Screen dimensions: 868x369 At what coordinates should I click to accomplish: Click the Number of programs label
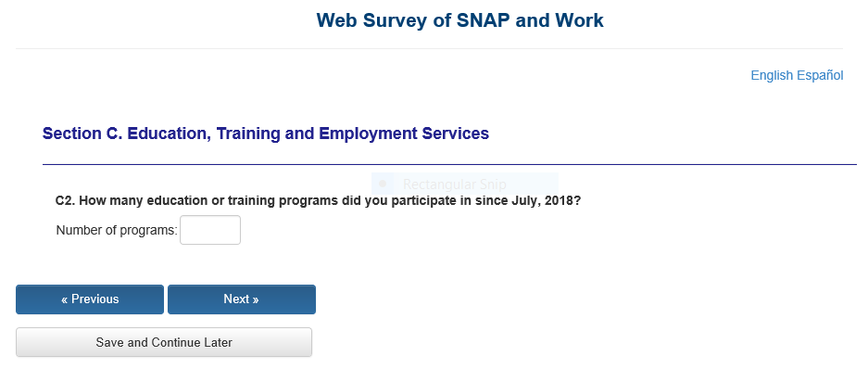pyautogui.click(x=117, y=231)
